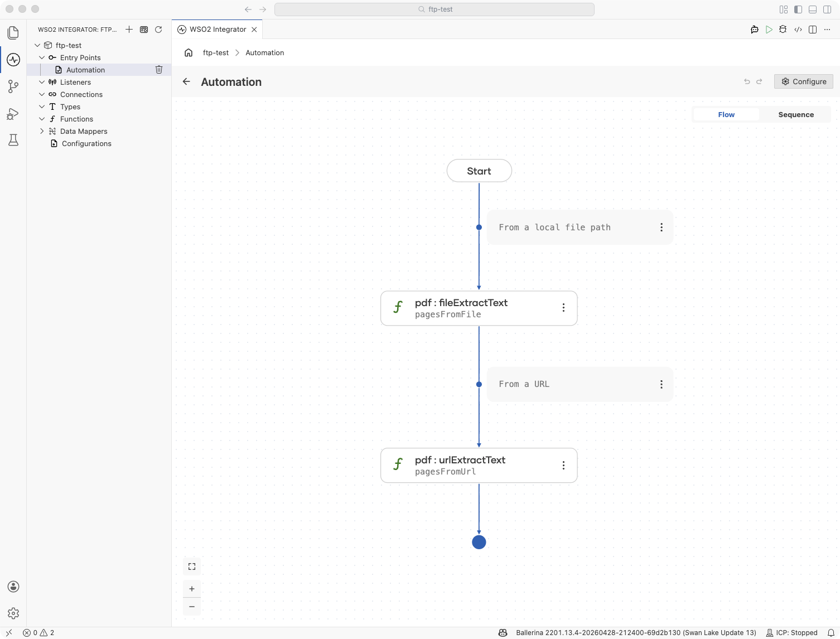
Task: Click Automation breadcrumb
Action: (x=265, y=52)
